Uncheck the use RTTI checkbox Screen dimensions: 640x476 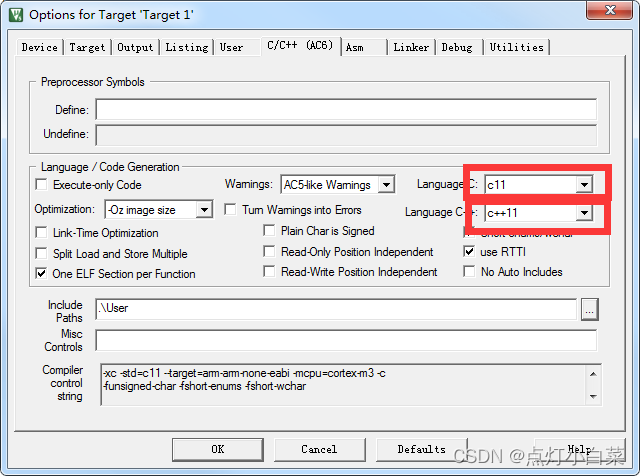click(469, 251)
